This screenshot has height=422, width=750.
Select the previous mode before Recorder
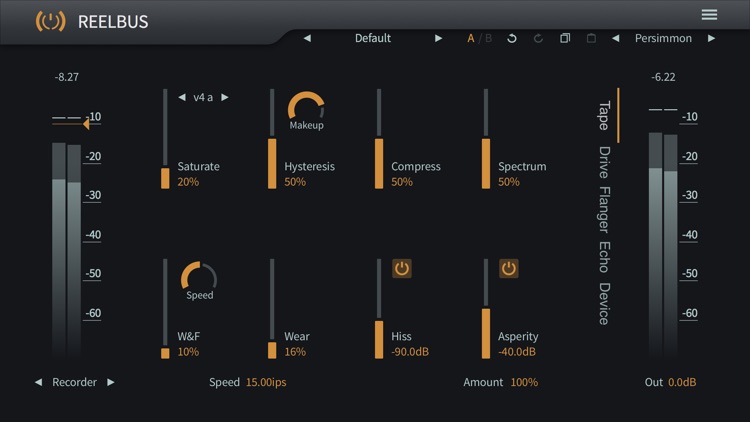[38, 382]
